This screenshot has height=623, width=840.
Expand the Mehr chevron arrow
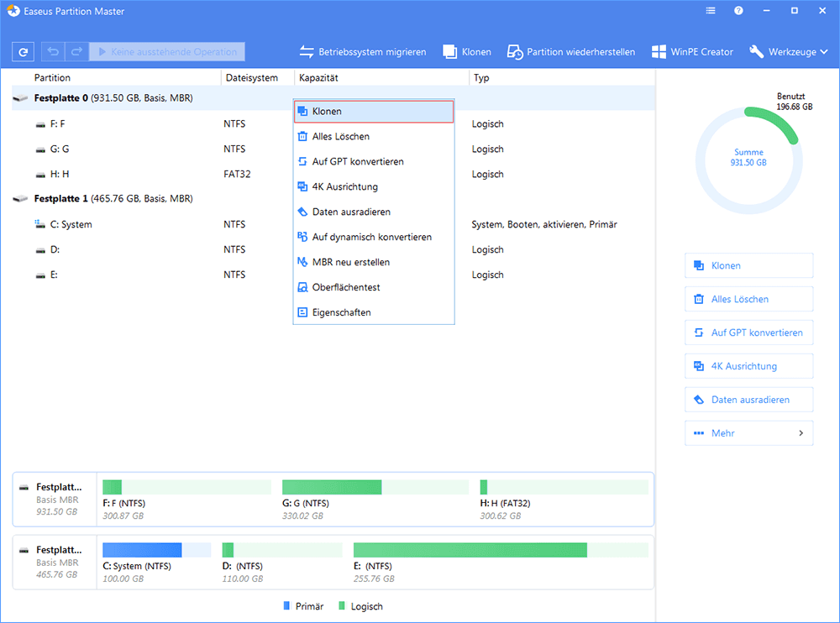801,433
